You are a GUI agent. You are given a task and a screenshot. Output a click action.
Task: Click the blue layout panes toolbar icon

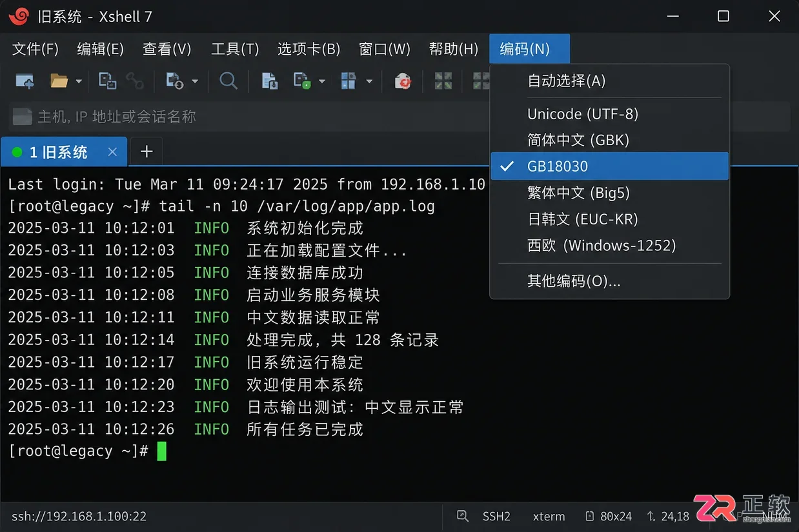point(349,81)
